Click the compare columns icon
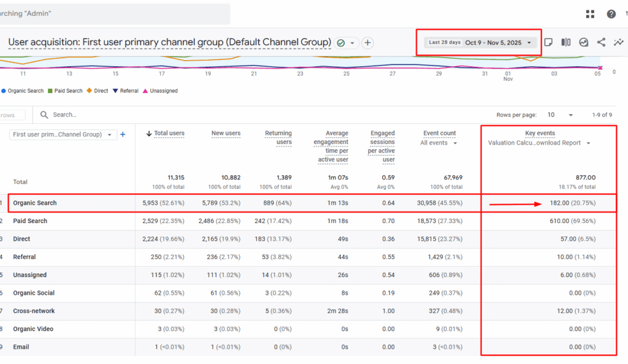 (x=566, y=42)
